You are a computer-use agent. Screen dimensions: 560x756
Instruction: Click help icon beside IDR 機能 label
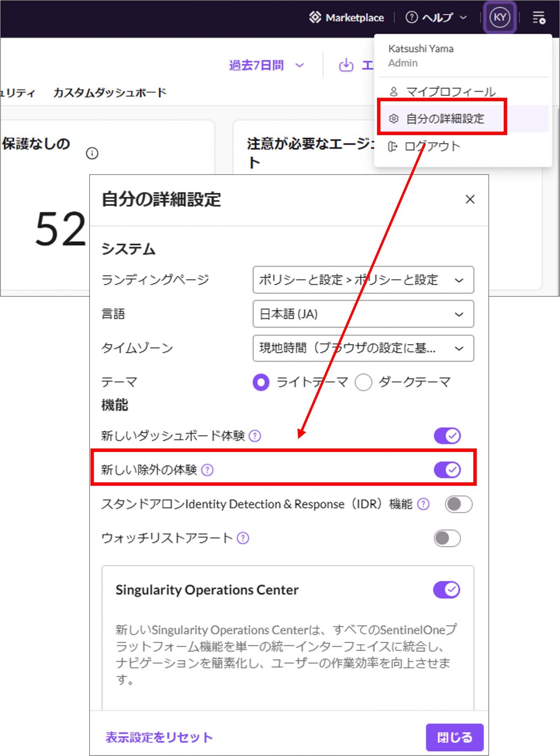[423, 504]
